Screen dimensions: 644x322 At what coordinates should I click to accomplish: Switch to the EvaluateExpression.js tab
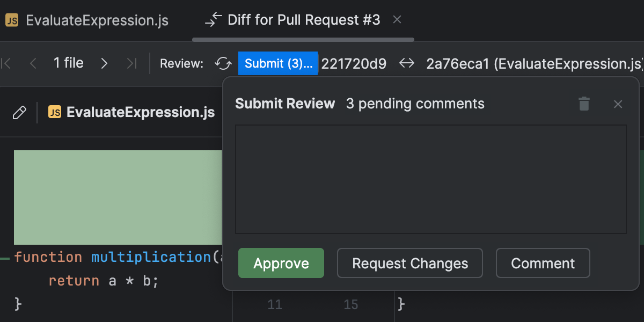tap(97, 20)
